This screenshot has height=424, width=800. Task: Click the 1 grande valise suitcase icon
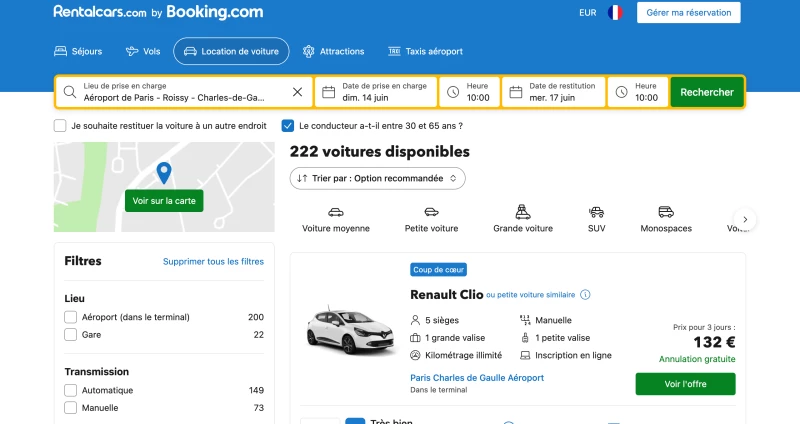click(x=415, y=338)
